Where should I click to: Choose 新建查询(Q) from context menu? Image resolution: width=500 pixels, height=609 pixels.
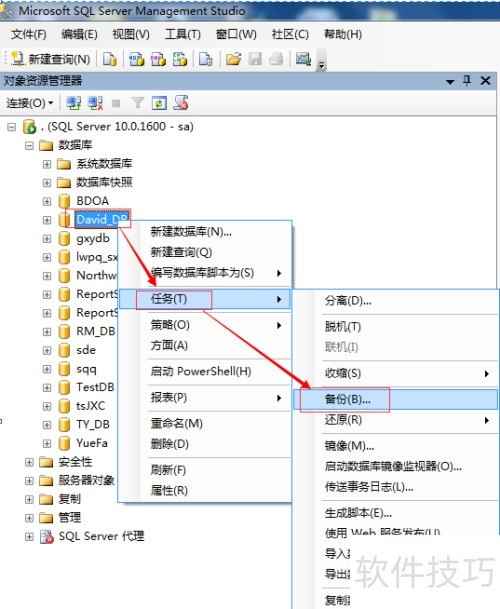[181, 252]
